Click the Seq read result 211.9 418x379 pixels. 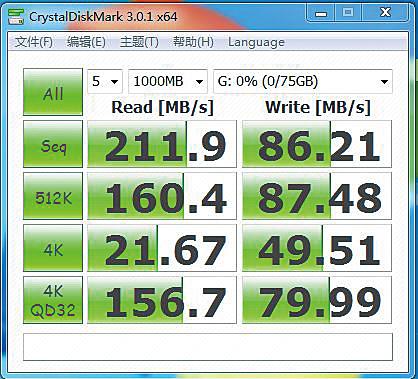[x=162, y=144]
